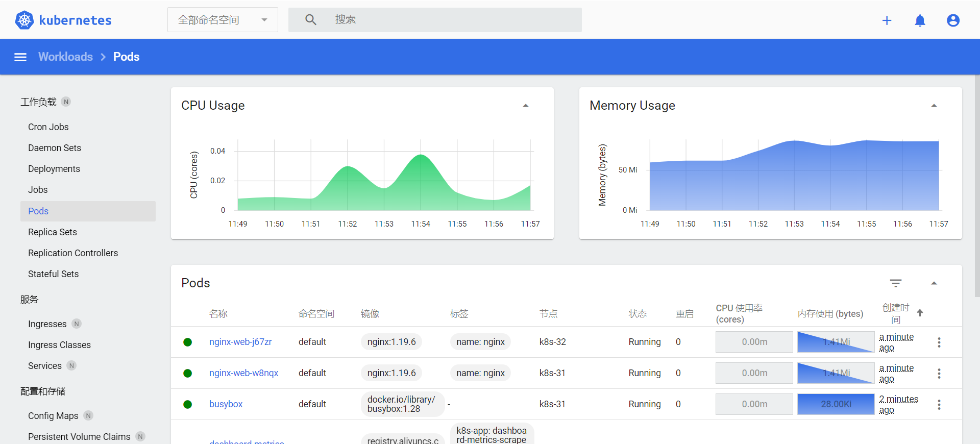
Task: Open Deployments in sidebar
Action: tap(54, 169)
